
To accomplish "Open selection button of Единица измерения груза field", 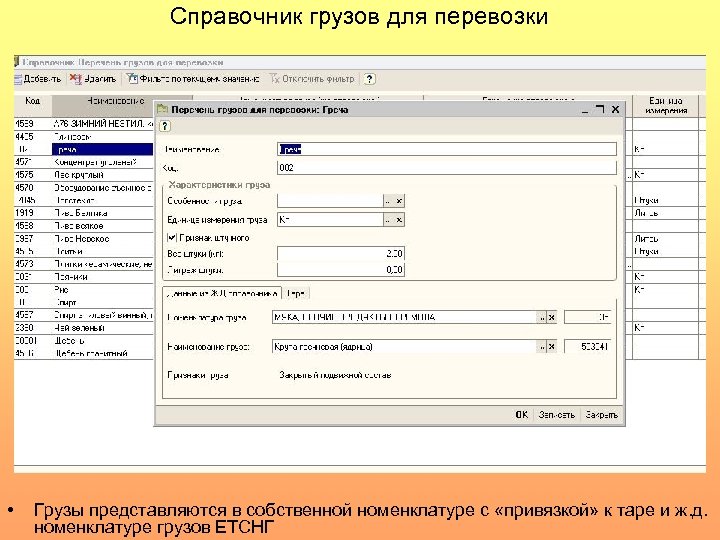I will pos(388,220).
